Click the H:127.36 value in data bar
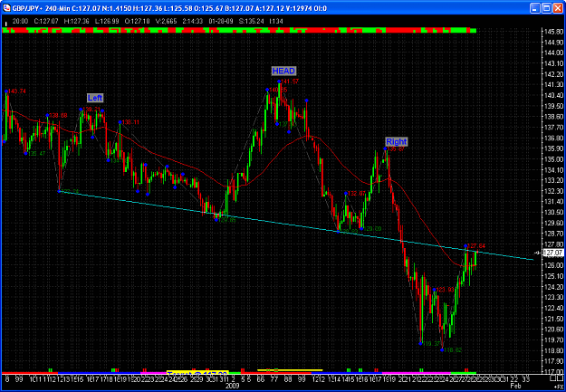The image size is (566, 392). (77, 22)
